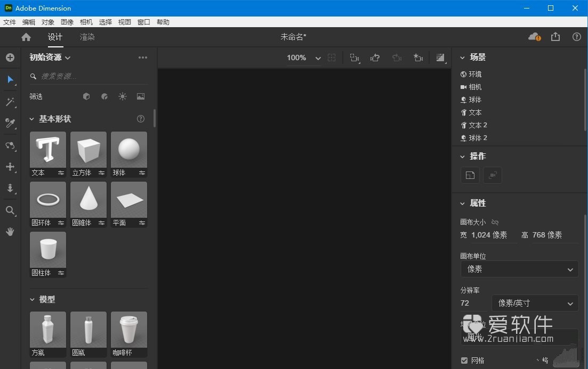Image resolution: width=588 pixels, height=369 pixels.
Task: Open settings sliders for 平面 shape
Action: click(142, 223)
